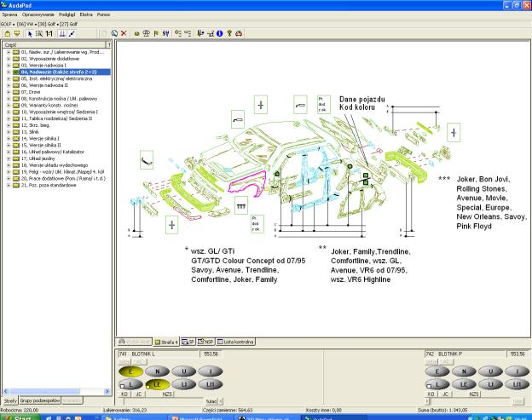Click the diagonal line tool icon
Viewport: 532px width, 420px height.
[x=72, y=33]
